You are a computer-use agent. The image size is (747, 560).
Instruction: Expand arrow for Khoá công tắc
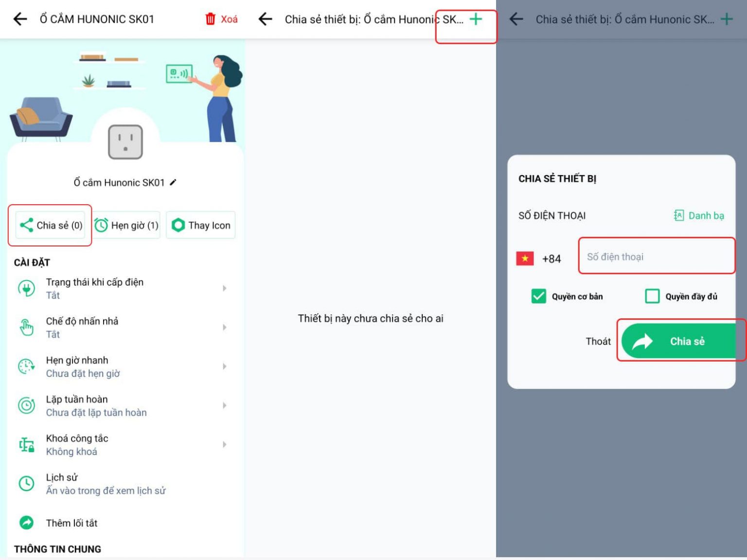(x=224, y=444)
